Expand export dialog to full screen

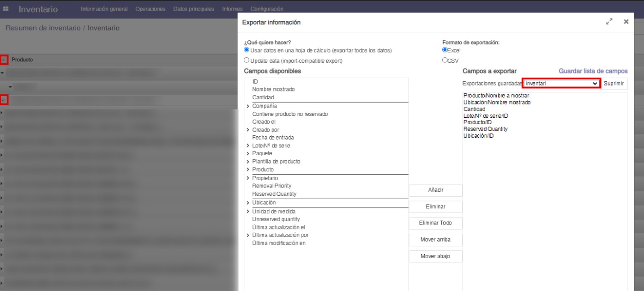pyautogui.click(x=609, y=22)
